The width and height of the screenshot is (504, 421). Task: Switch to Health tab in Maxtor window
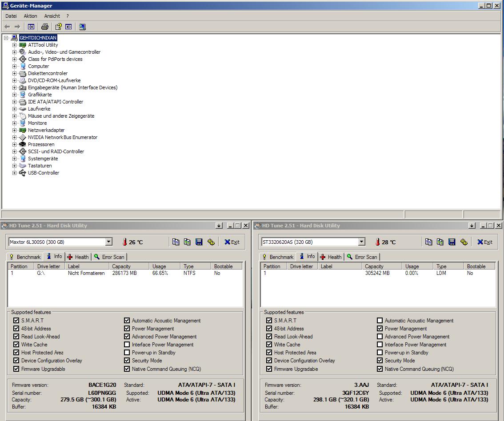78,257
